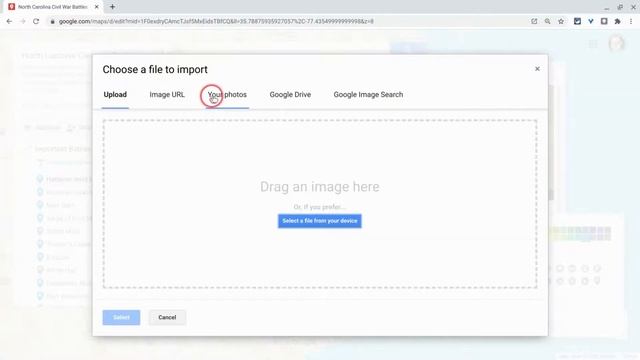Switch to the Google Drive tab
640x360 pixels.
click(x=290, y=95)
